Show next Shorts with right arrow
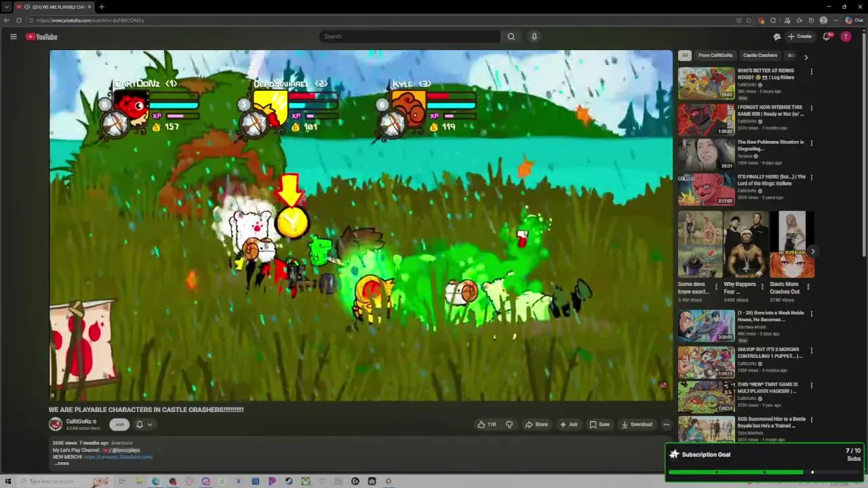This screenshot has width=868, height=488. [x=812, y=251]
